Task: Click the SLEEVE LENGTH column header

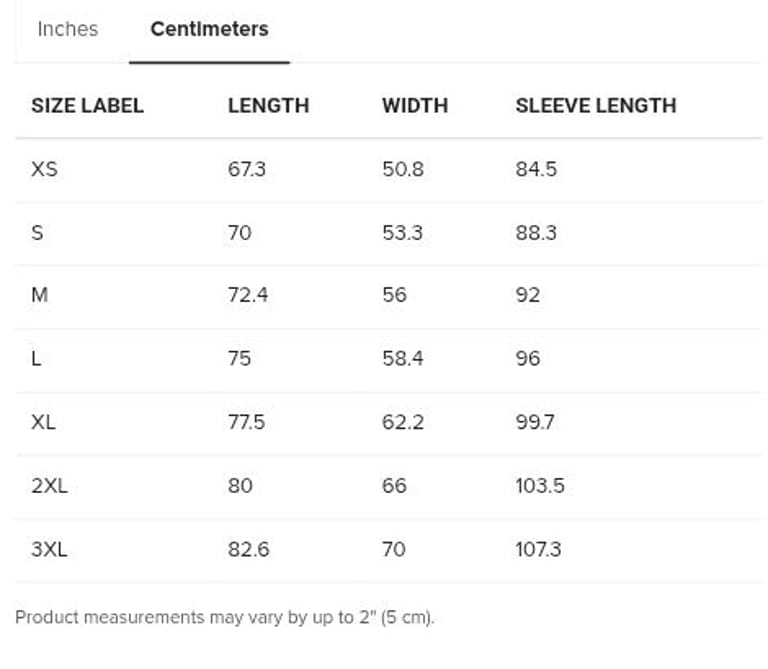Action: (595, 105)
